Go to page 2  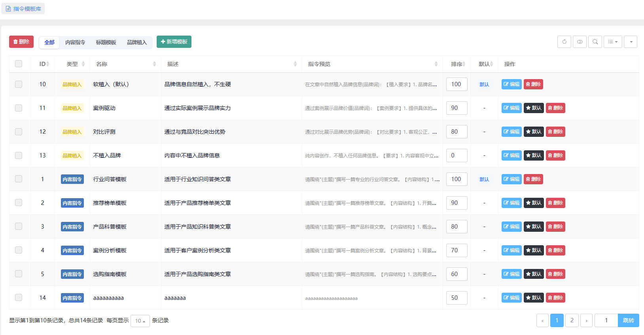pos(572,320)
